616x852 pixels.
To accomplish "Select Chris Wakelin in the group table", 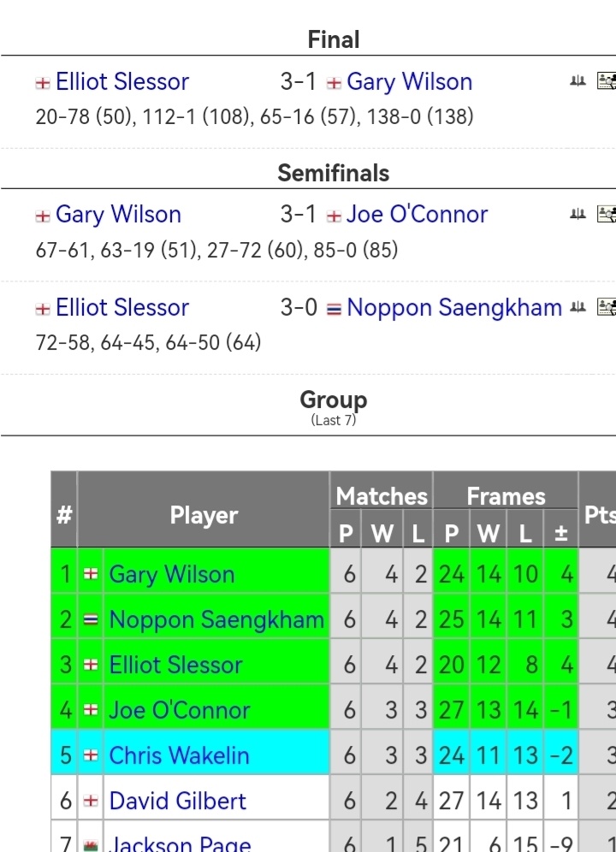I will tap(179, 755).
